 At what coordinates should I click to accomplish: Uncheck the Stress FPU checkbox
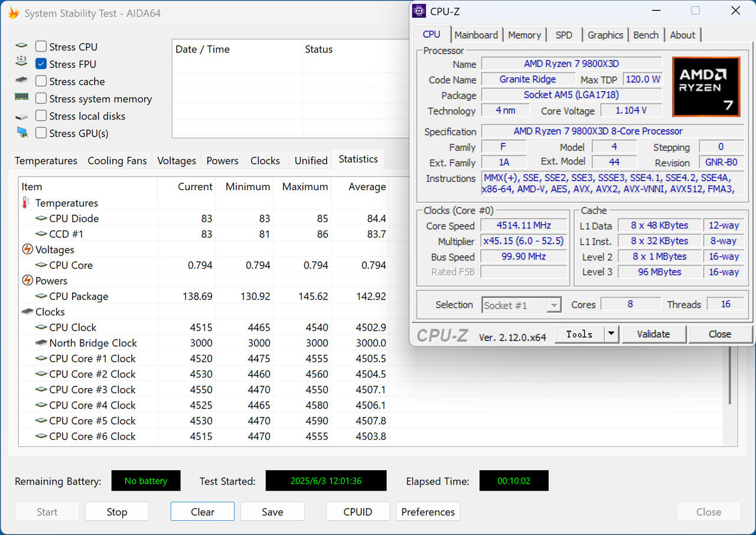[41, 64]
